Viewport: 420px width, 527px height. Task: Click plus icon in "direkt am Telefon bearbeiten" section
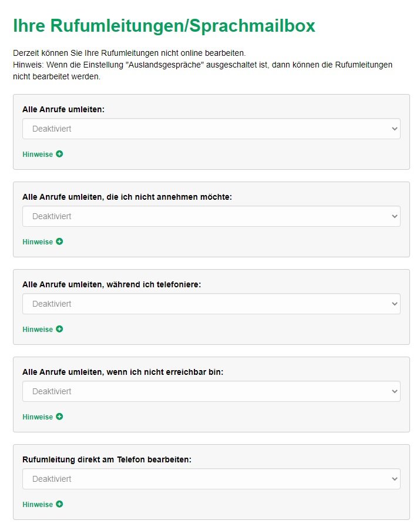[x=59, y=504]
